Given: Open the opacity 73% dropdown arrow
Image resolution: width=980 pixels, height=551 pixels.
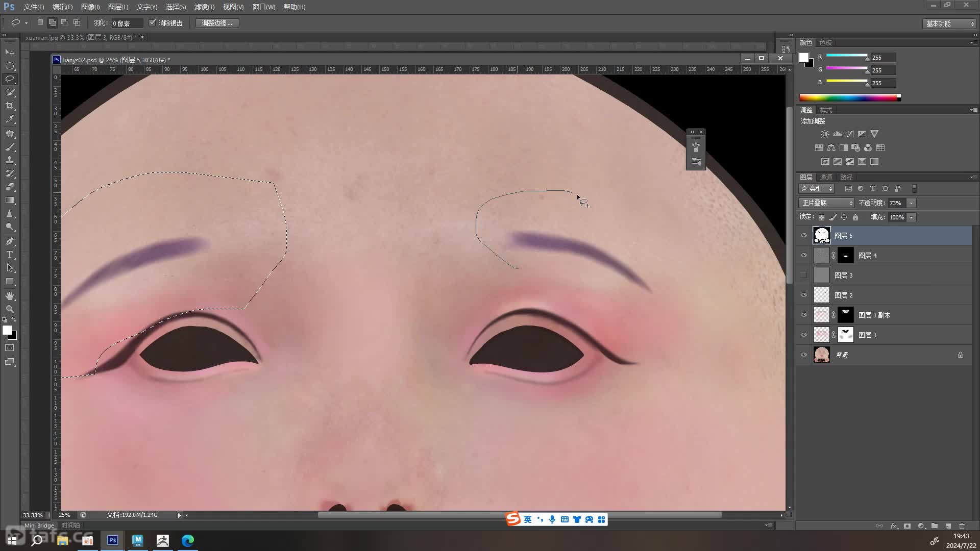Looking at the screenshot, I should pos(912,203).
